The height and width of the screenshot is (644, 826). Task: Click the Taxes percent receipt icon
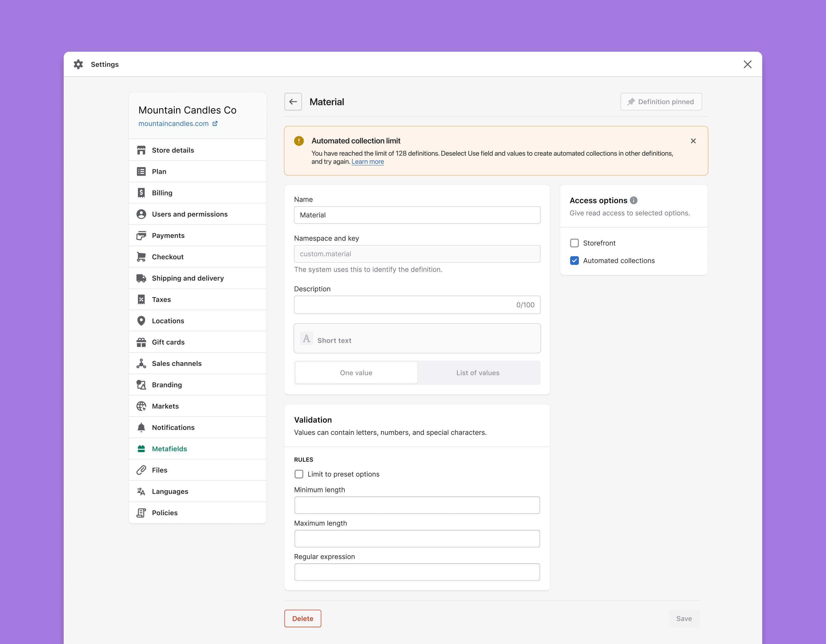[141, 299]
